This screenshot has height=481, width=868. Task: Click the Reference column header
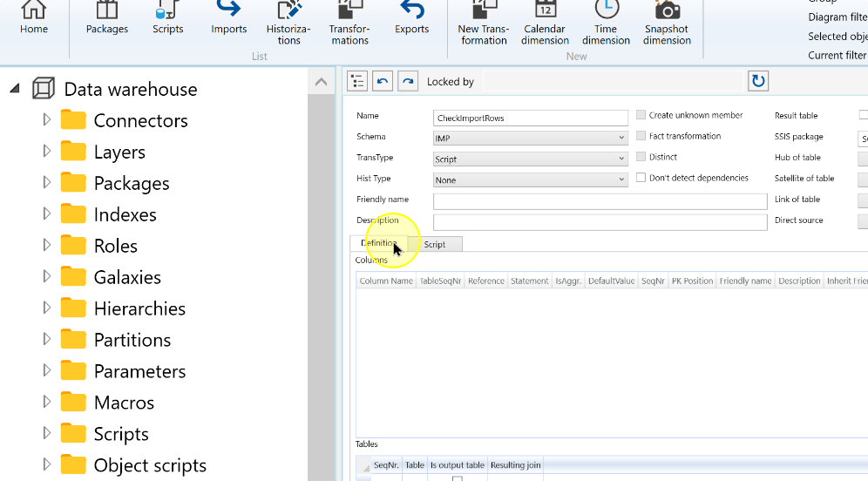[485, 281]
